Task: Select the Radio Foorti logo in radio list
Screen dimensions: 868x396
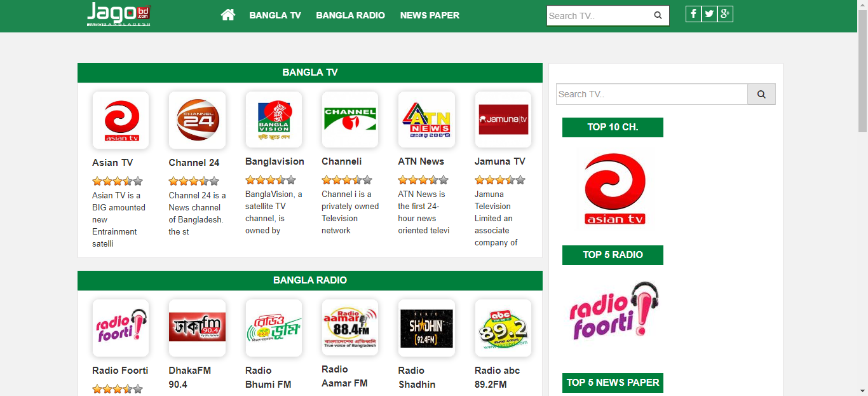Action: pos(121,327)
